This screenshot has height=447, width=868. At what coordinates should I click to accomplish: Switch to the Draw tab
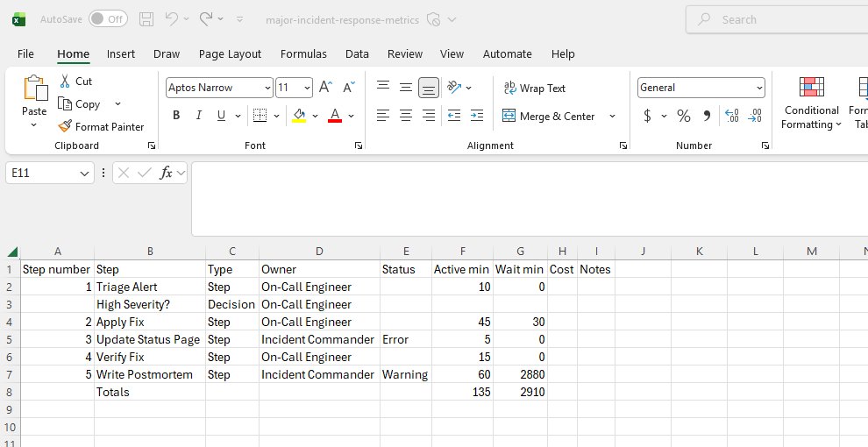(x=167, y=53)
